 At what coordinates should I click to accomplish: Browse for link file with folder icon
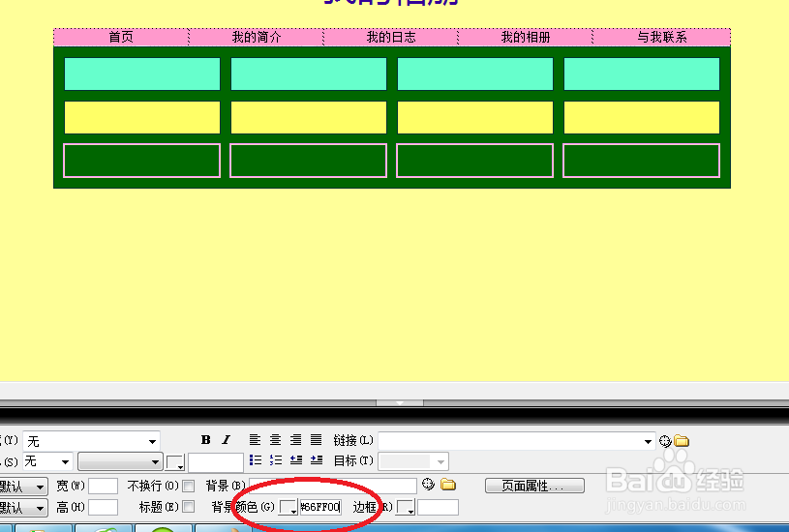click(682, 441)
